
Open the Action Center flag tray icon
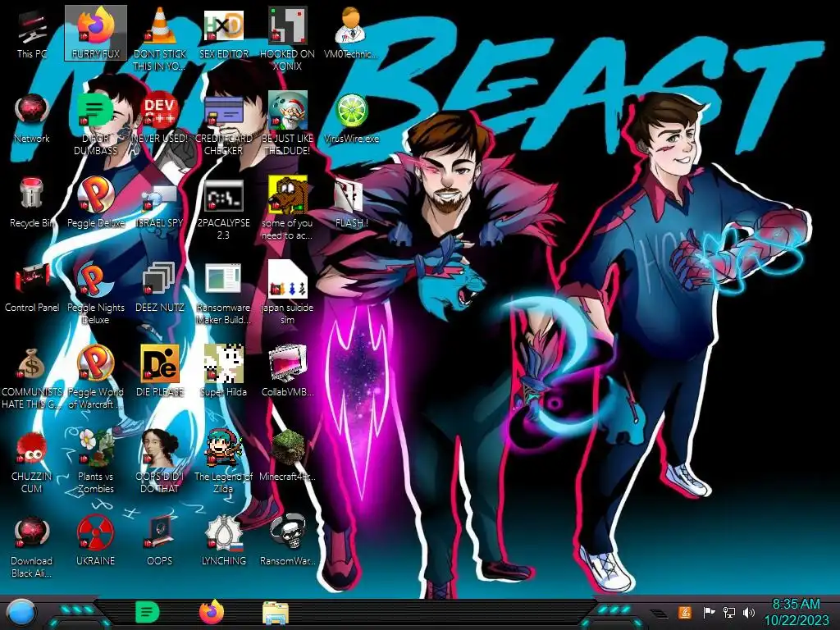click(x=709, y=612)
